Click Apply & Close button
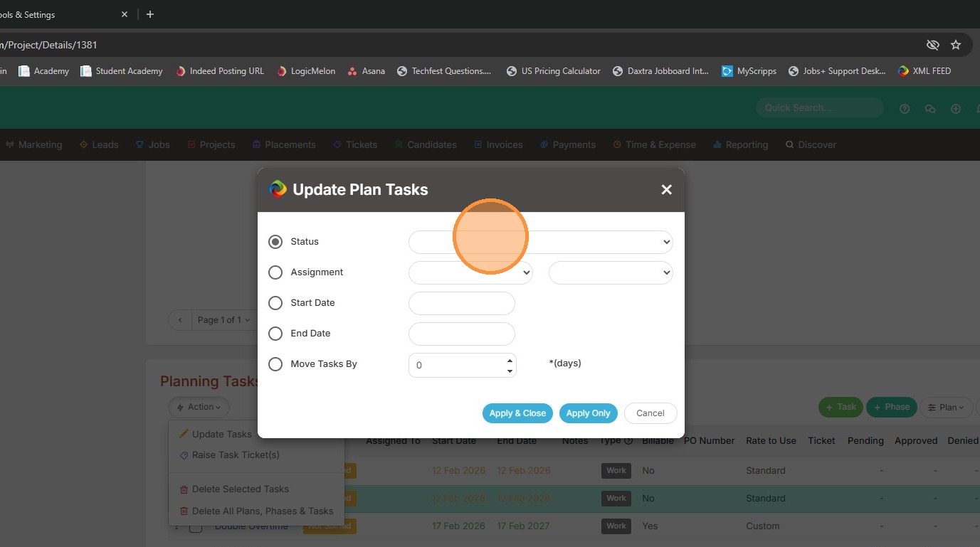Screen dimensions: 980x547 click(x=517, y=413)
